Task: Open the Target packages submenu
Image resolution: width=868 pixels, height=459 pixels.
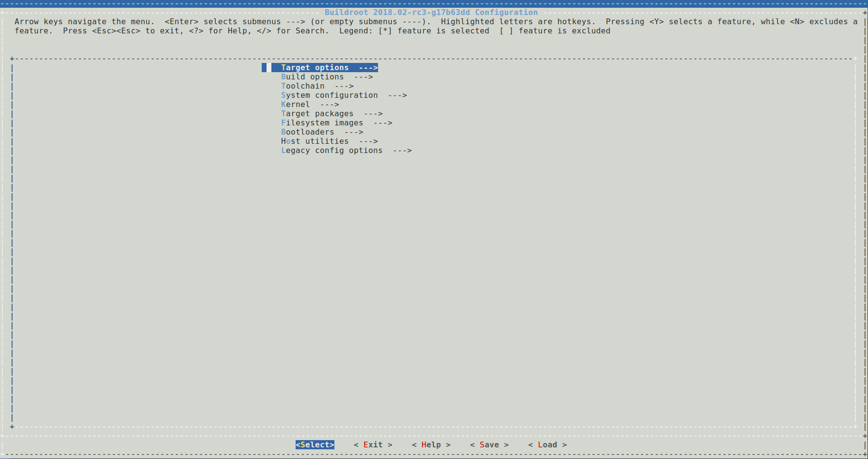Action: [331, 114]
